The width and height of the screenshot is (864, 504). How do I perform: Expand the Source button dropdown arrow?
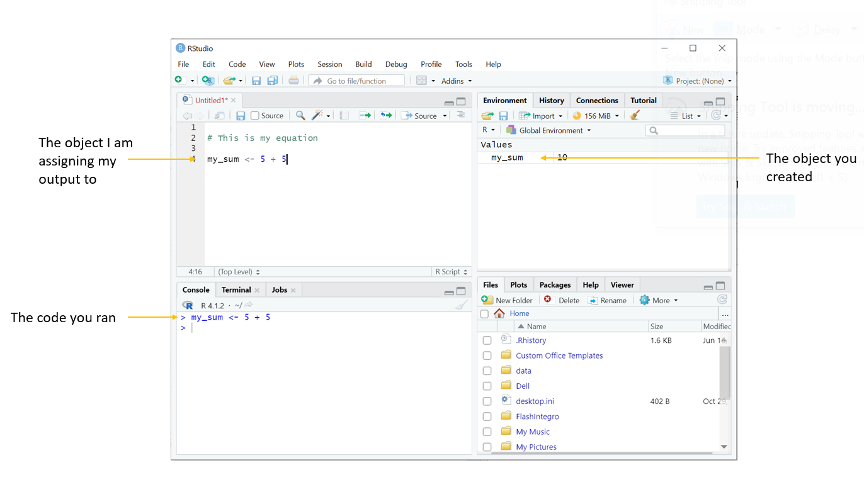(445, 116)
